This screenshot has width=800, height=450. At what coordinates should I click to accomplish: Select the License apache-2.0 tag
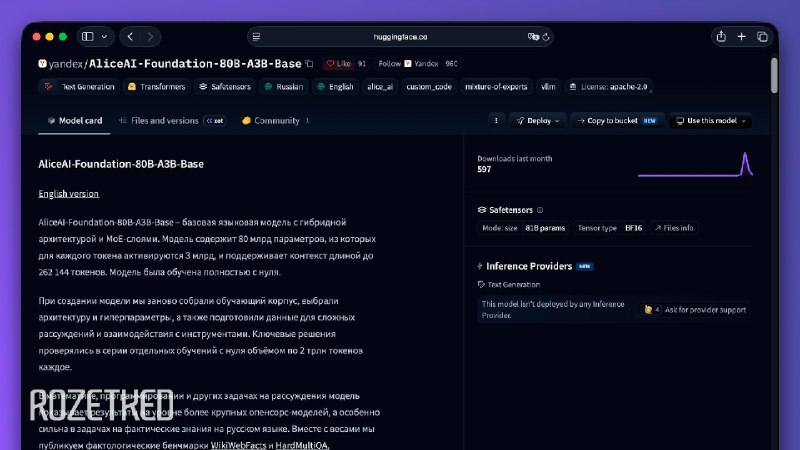click(x=608, y=87)
